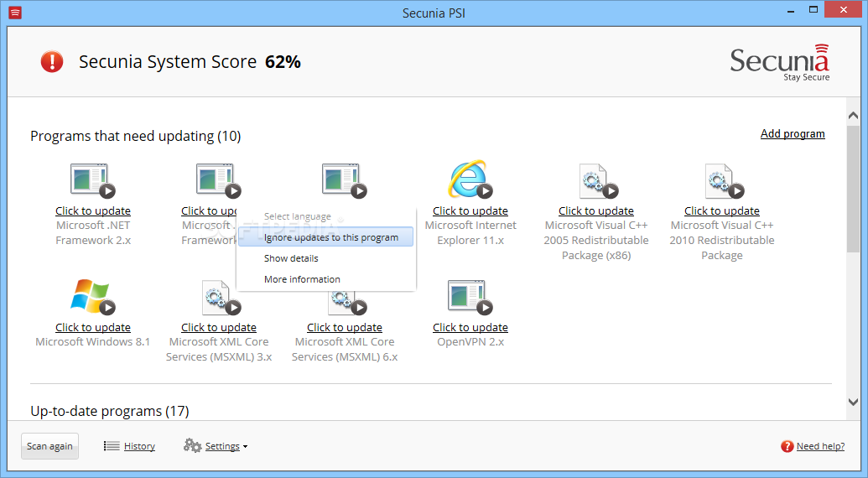Image resolution: width=868 pixels, height=478 pixels.
Task: Click the red alert exclamation icon
Action: tap(52, 61)
